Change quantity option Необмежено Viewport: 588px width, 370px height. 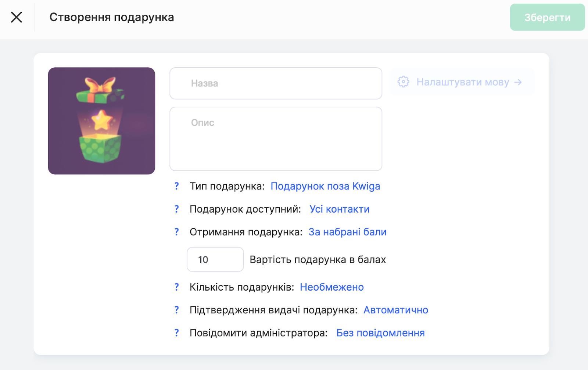(x=331, y=287)
